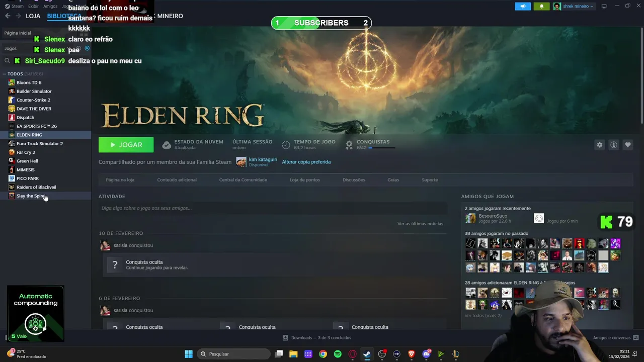
Task: Open the Conteúdo adicional tab
Action: click(177, 179)
